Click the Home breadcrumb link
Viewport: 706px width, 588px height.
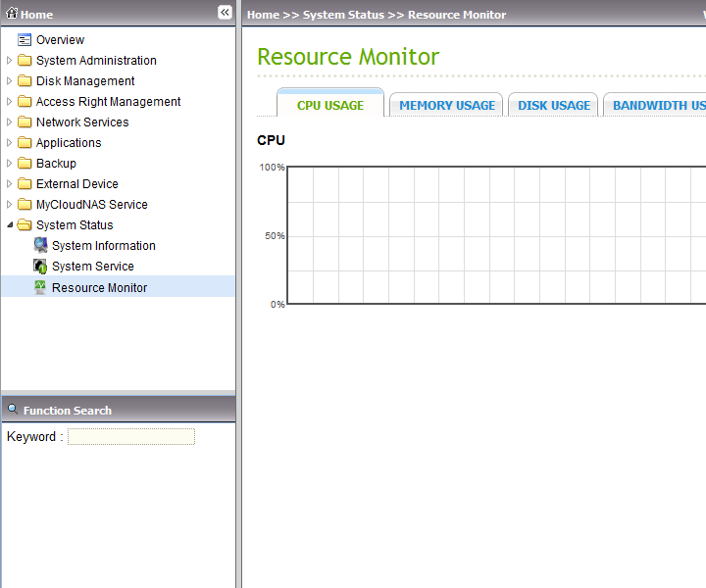263,15
